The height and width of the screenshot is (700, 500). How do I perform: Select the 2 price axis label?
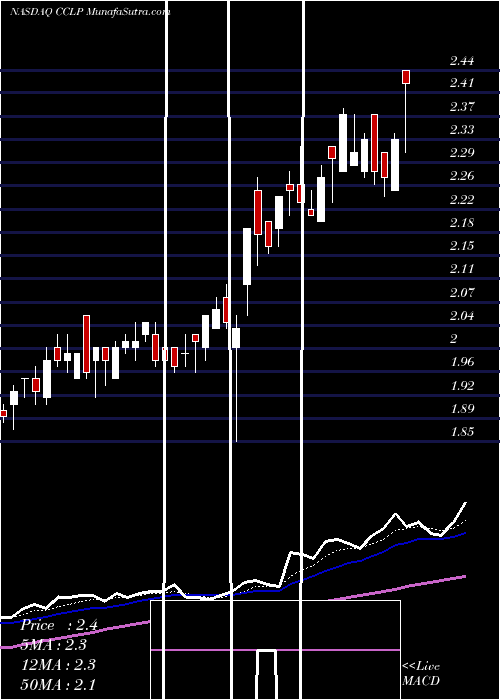pyautogui.click(x=454, y=339)
